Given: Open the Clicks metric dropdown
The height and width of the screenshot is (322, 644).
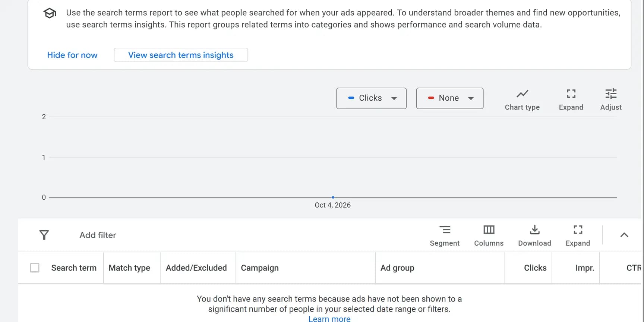Looking at the screenshot, I should [371, 98].
